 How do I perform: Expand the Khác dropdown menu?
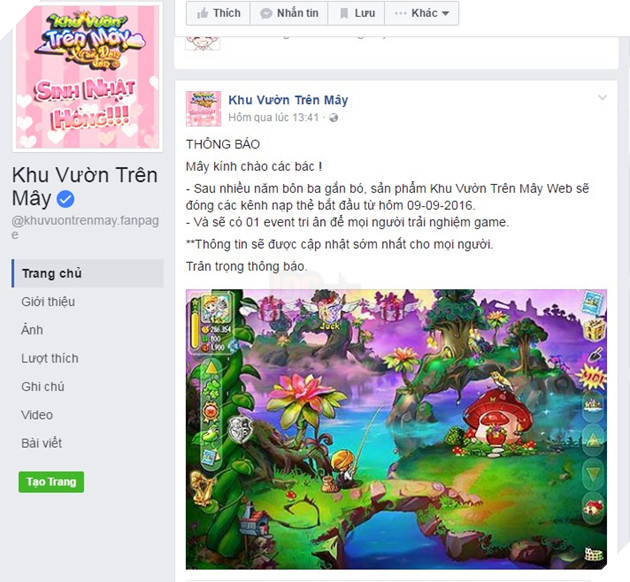pyautogui.click(x=421, y=13)
